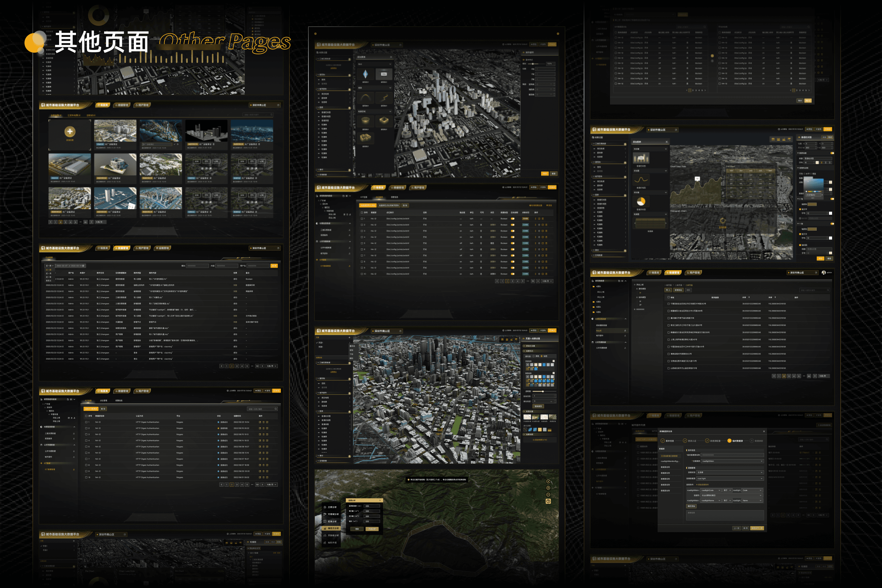The width and height of the screenshot is (882, 588).
Task: Toggle the yellow switch in point table row 1
Action: [513, 219]
